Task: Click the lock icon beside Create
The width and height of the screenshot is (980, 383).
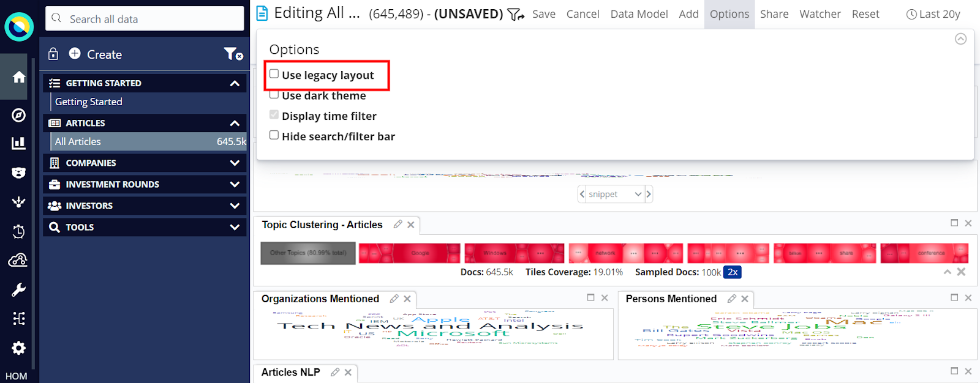Action: click(x=53, y=54)
